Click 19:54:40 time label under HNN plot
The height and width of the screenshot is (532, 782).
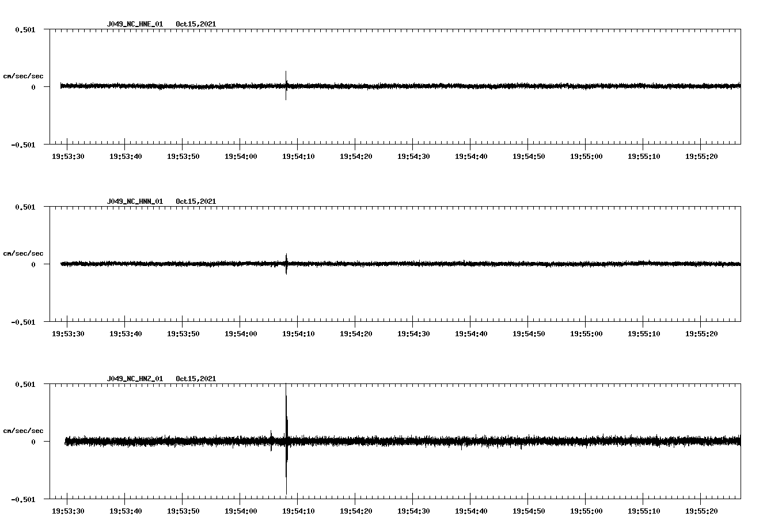pos(471,334)
